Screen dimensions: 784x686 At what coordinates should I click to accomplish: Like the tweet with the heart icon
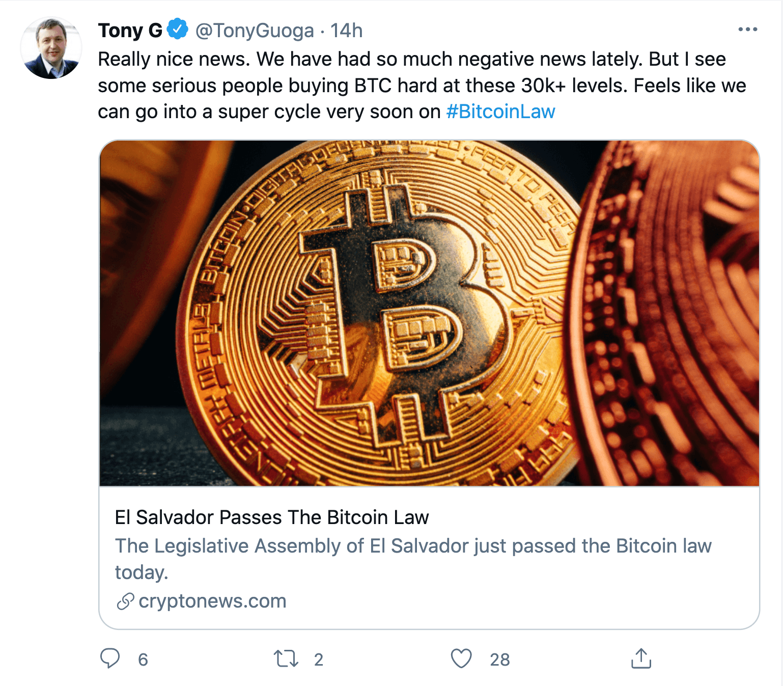click(461, 658)
